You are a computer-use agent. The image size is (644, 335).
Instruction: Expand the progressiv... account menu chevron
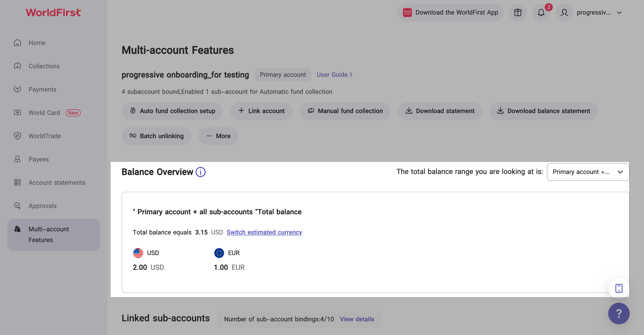tap(619, 13)
